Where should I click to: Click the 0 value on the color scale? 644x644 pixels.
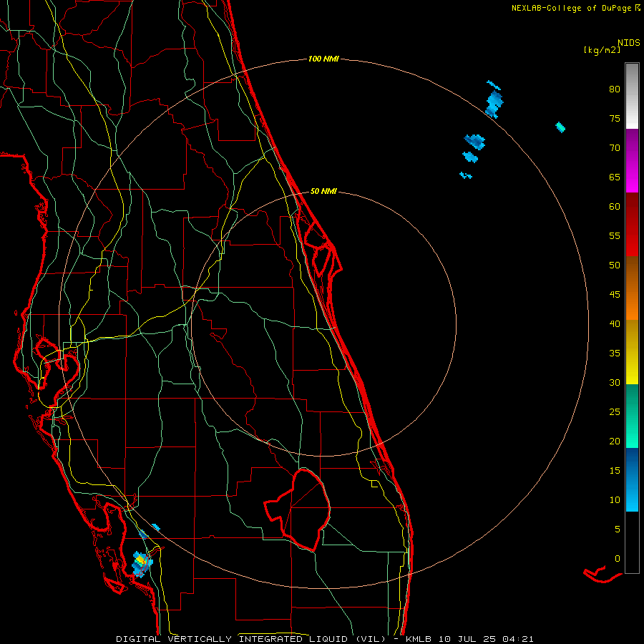(x=618, y=559)
